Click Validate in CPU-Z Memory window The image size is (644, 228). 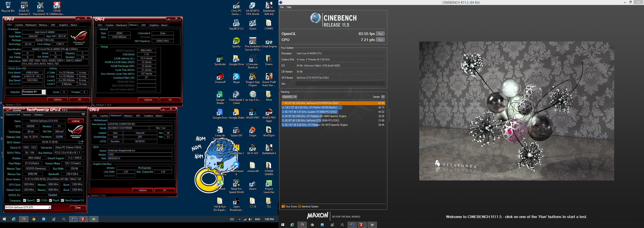[148, 99]
